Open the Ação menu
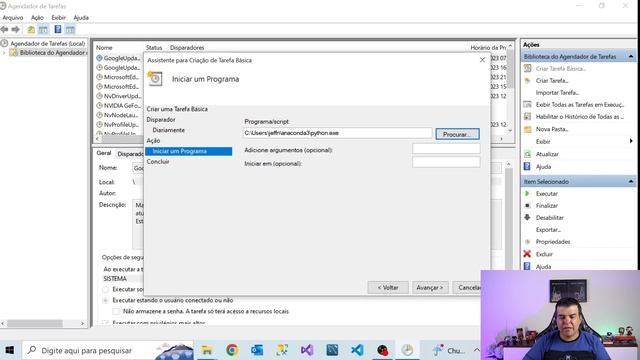 click(x=37, y=18)
